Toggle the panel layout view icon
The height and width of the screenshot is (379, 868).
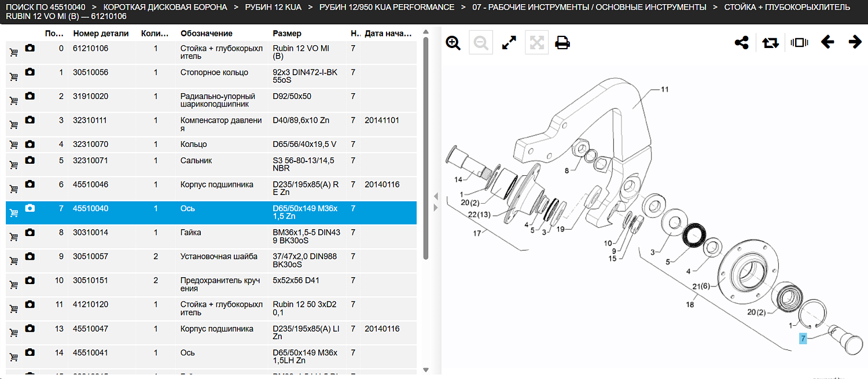799,43
